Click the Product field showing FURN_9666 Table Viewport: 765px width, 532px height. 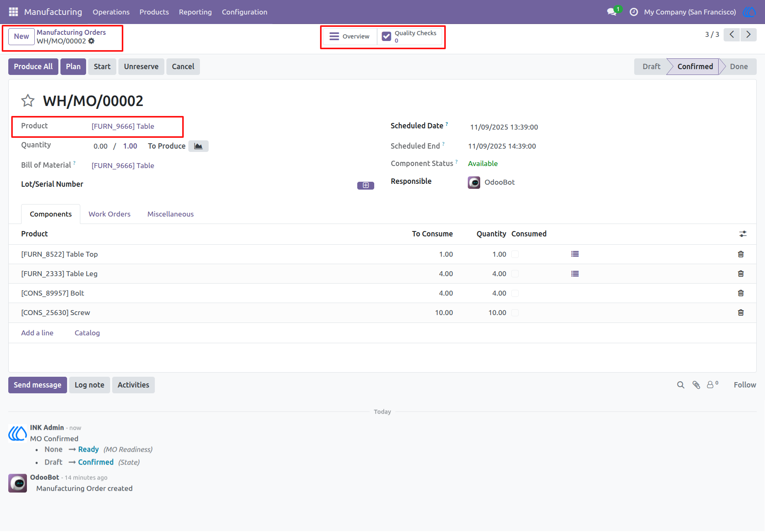tap(123, 126)
